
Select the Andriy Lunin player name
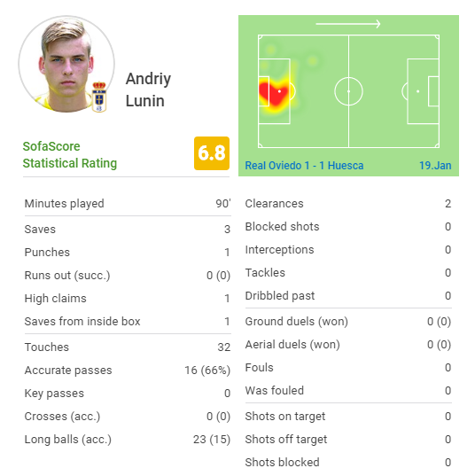click(148, 90)
